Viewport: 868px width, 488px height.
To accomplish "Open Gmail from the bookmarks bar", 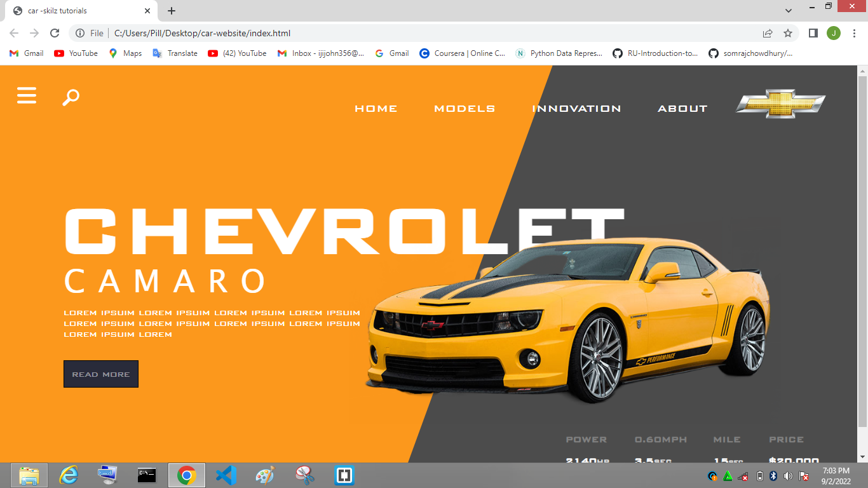I will 25,53.
